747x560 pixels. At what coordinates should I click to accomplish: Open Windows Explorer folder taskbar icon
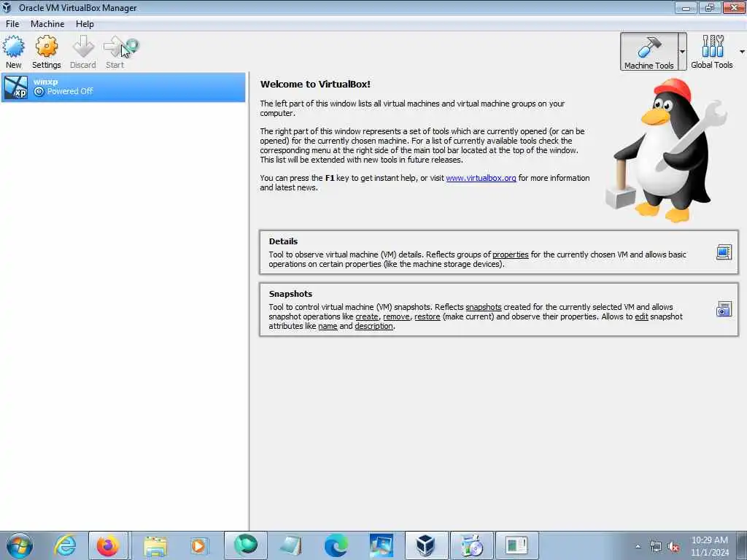[x=155, y=545]
